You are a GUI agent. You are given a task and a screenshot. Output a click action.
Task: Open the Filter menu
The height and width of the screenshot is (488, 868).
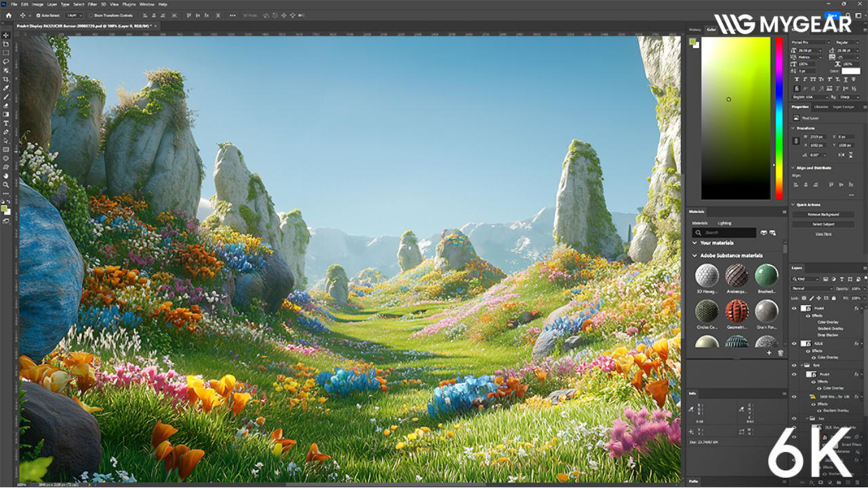tap(92, 4)
